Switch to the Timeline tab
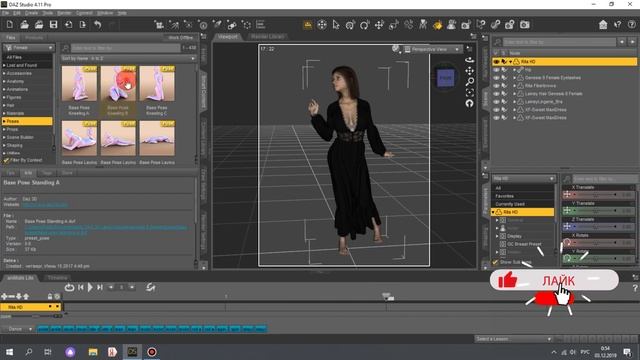 tap(57, 278)
